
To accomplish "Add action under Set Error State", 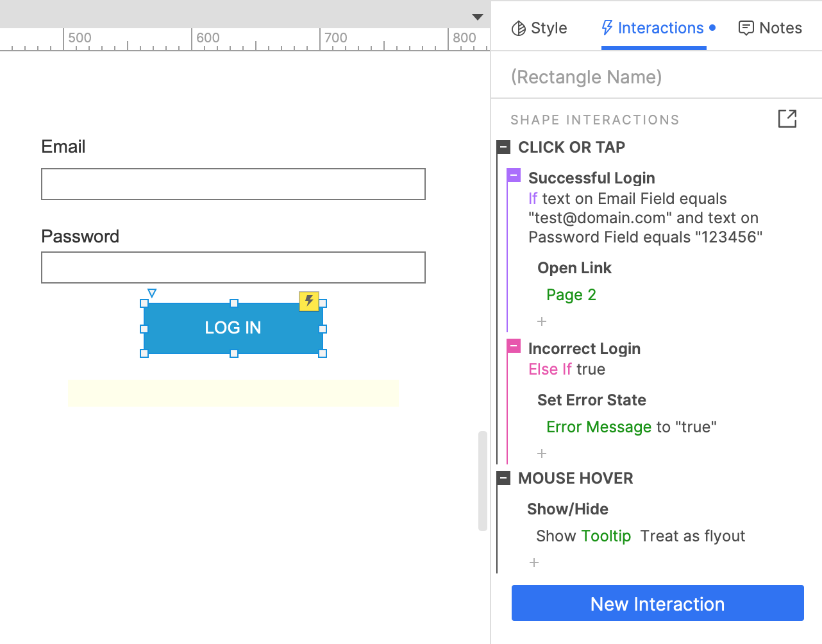I will (x=542, y=453).
